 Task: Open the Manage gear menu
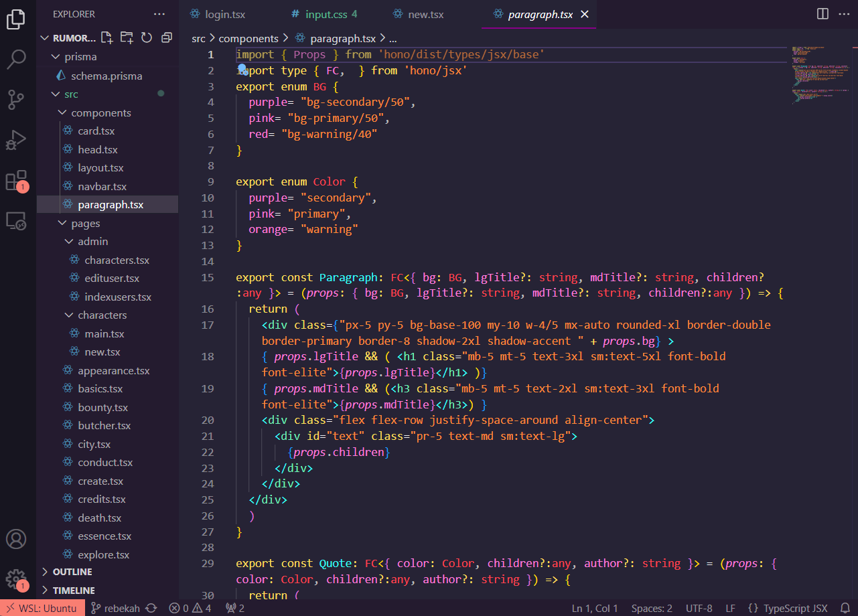point(16,580)
